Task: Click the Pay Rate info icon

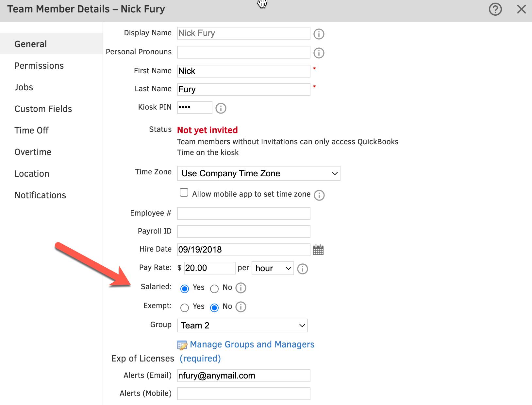Action: click(x=302, y=269)
